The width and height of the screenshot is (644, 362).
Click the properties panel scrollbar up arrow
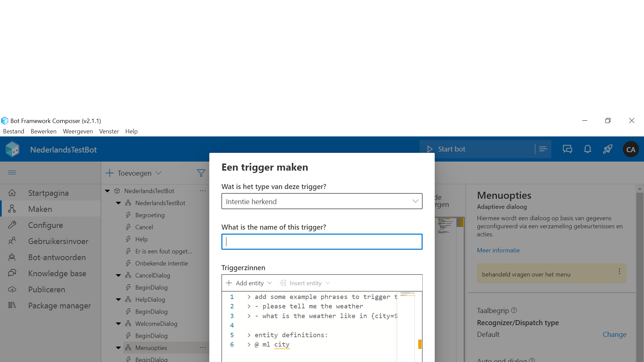click(640, 189)
